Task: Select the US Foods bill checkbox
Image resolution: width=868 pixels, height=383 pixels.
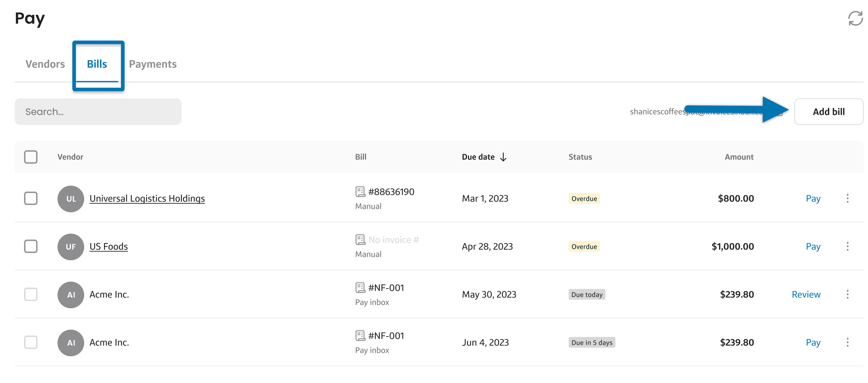Action: click(31, 246)
